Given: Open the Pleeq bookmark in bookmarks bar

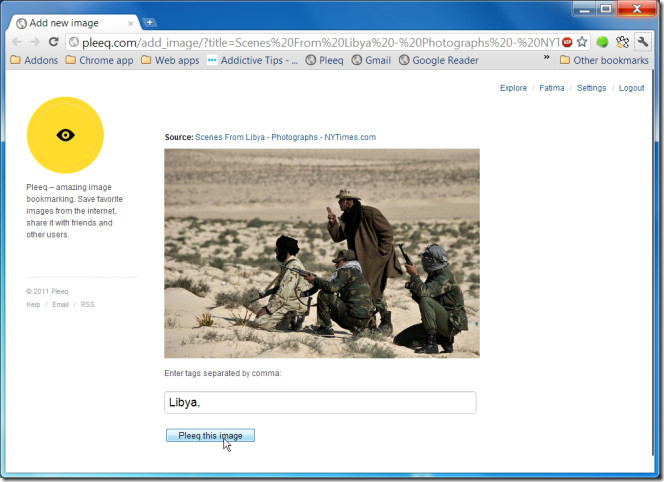Looking at the screenshot, I should (x=324, y=60).
